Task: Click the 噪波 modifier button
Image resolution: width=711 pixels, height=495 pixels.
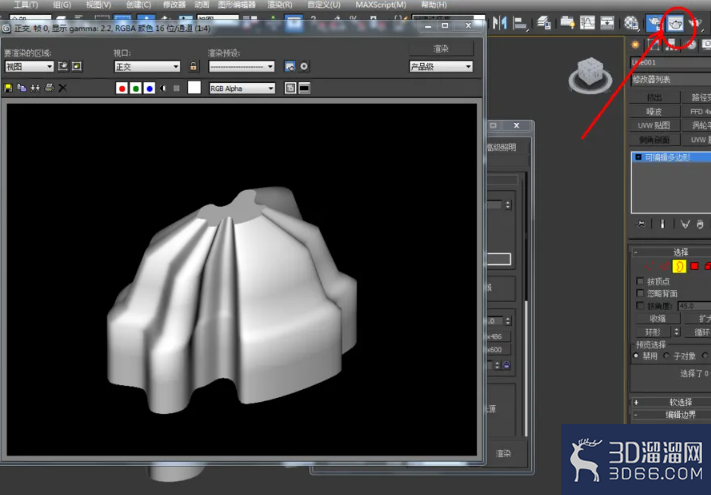Action: pos(654,111)
